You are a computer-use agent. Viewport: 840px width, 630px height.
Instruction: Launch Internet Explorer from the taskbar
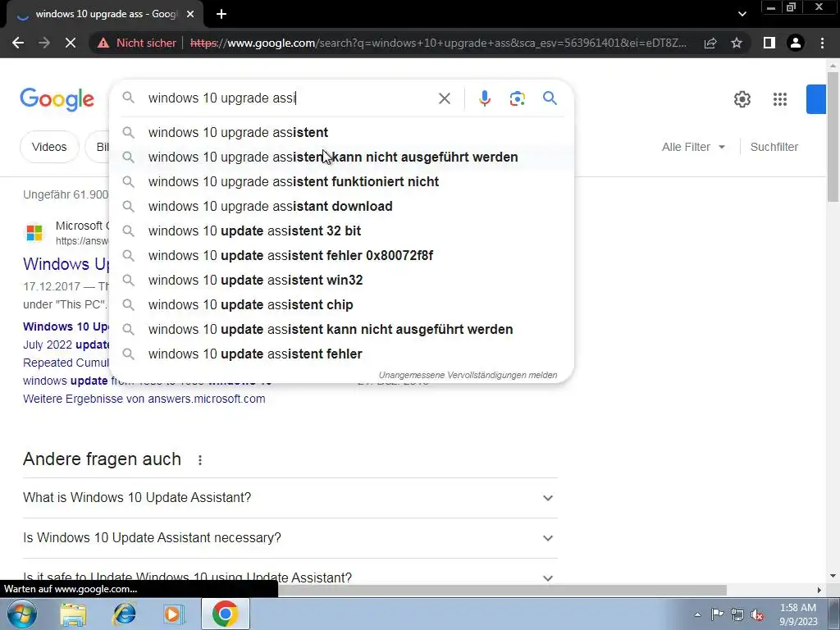tap(124, 614)
